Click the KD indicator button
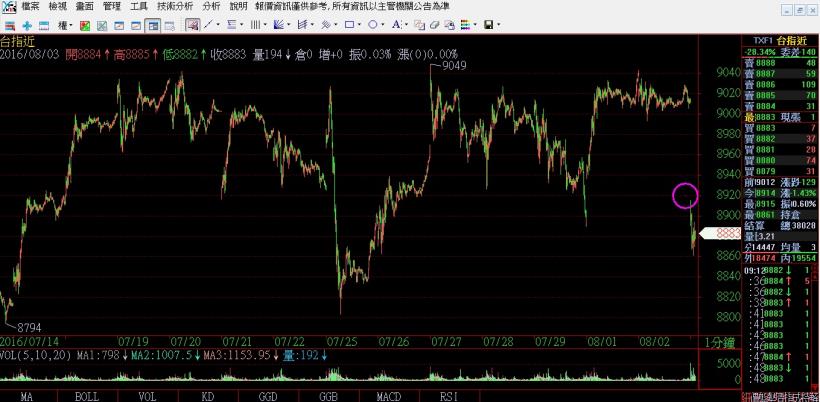The image size is (820, 402). (208, 397)
